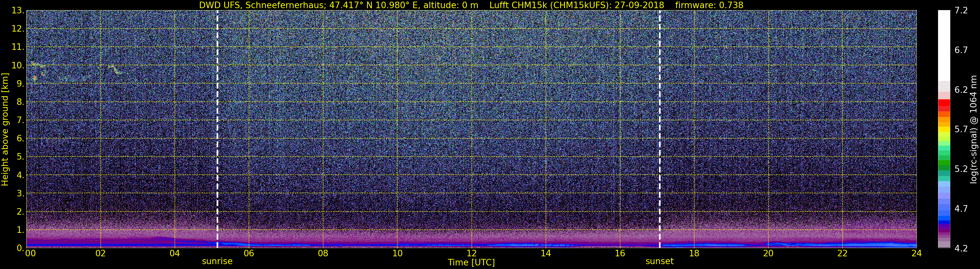Click the '0.' height axis tick label
Screen dimensions: 980x269
pyautogui.click(x=20, y=248)
